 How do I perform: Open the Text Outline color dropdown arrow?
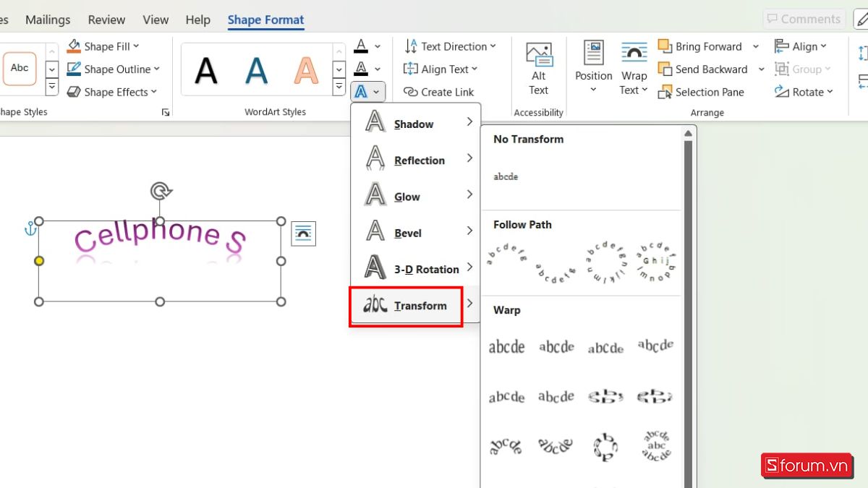pos(378,69)
